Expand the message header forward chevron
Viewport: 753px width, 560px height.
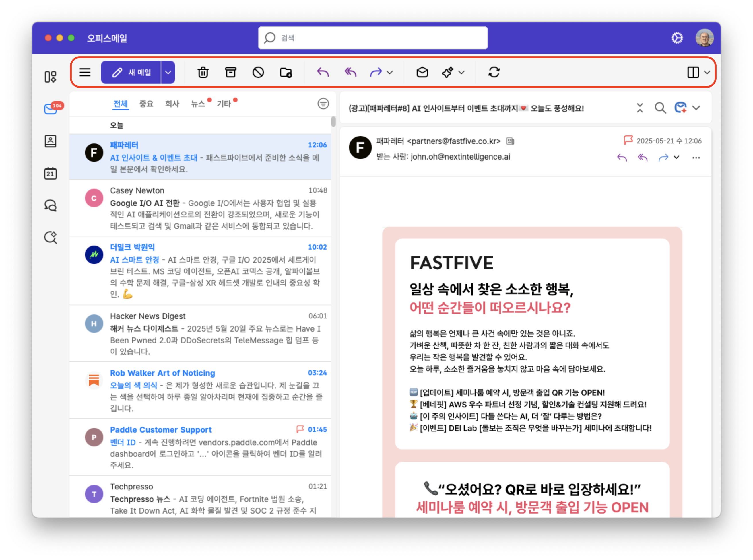click(676, 157)
